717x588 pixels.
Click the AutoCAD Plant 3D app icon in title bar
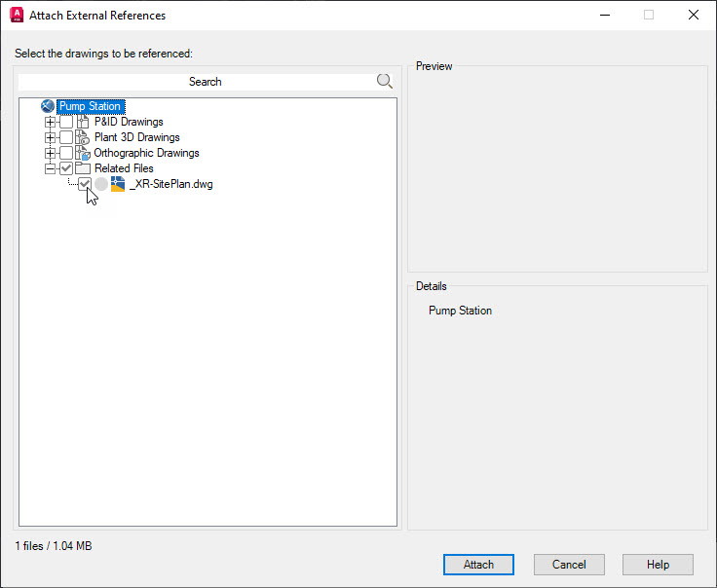tap(17, 15)
